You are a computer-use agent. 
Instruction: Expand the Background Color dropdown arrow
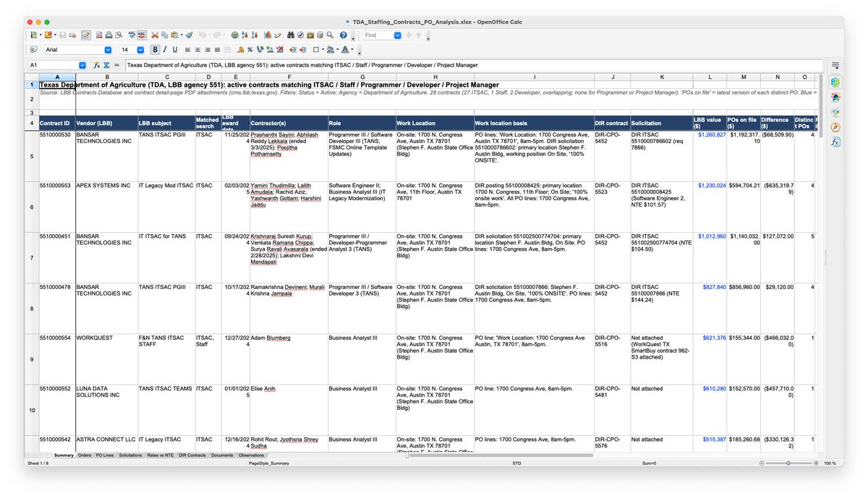click(337, 49)
